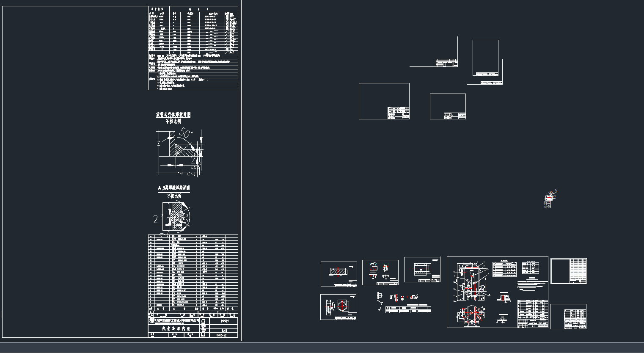Click the GR03-22 drawing number field

pyautogui.click(x=221, y=334)
